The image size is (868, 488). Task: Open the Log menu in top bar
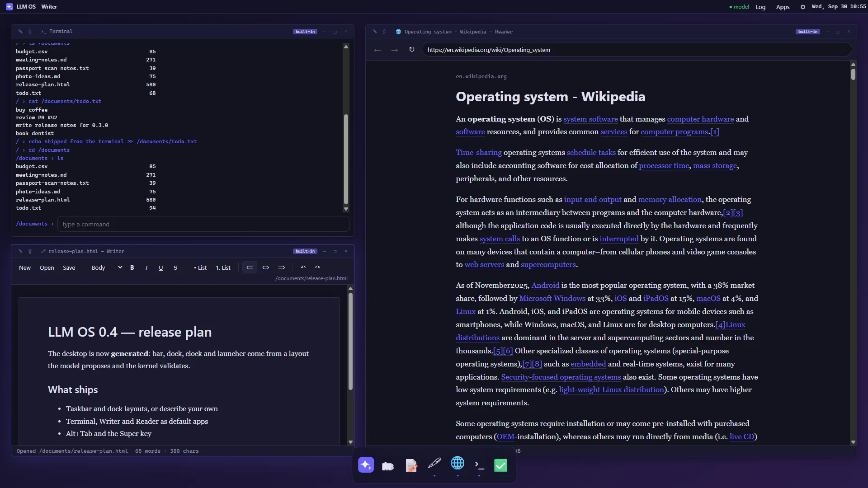(x=761, y=7)
